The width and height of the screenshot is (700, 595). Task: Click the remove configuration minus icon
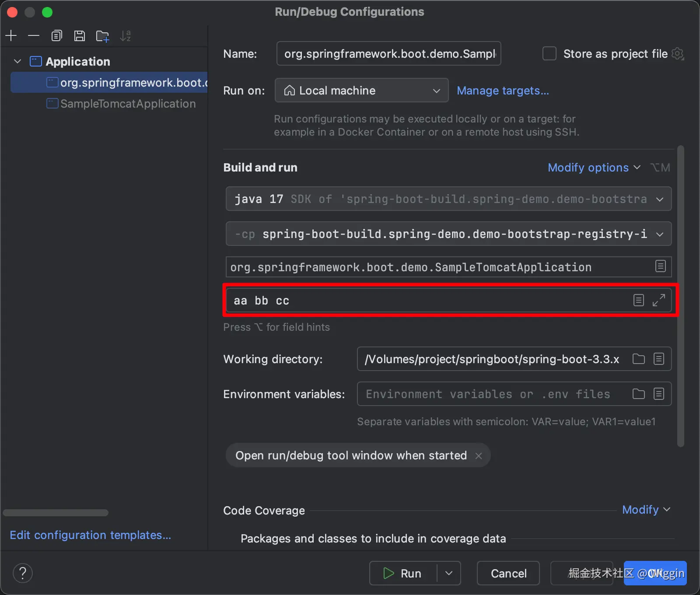tap(34, 36)
